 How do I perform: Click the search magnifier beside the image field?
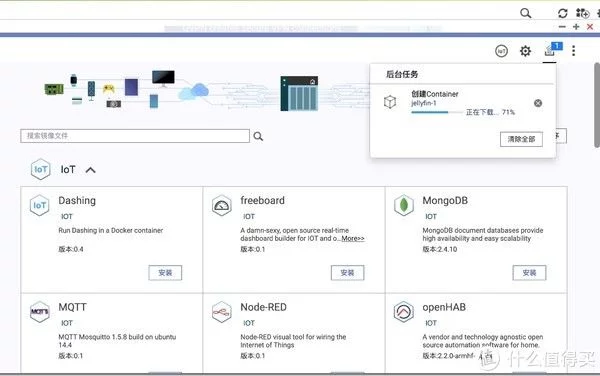point(258,136)
